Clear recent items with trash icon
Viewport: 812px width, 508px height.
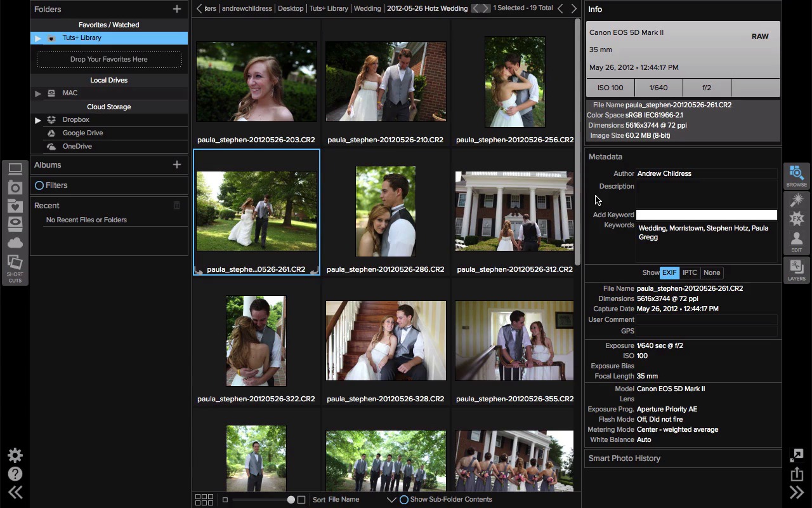tap(177, 205)
